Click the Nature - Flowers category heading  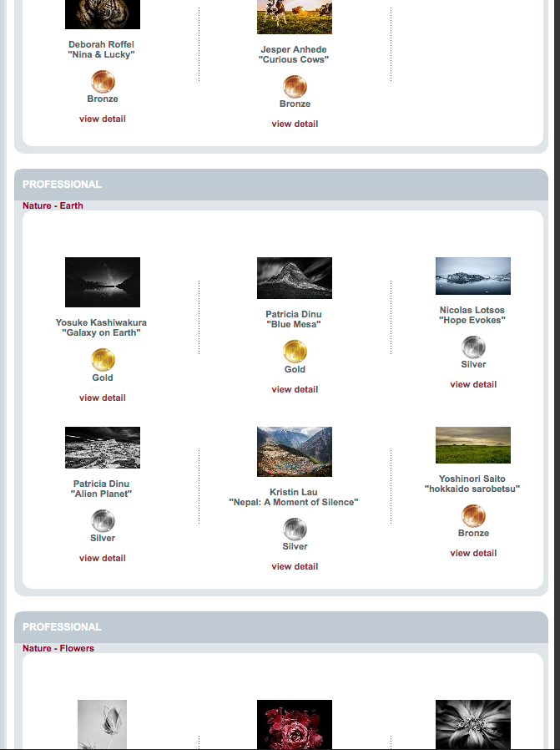point(58,648)
